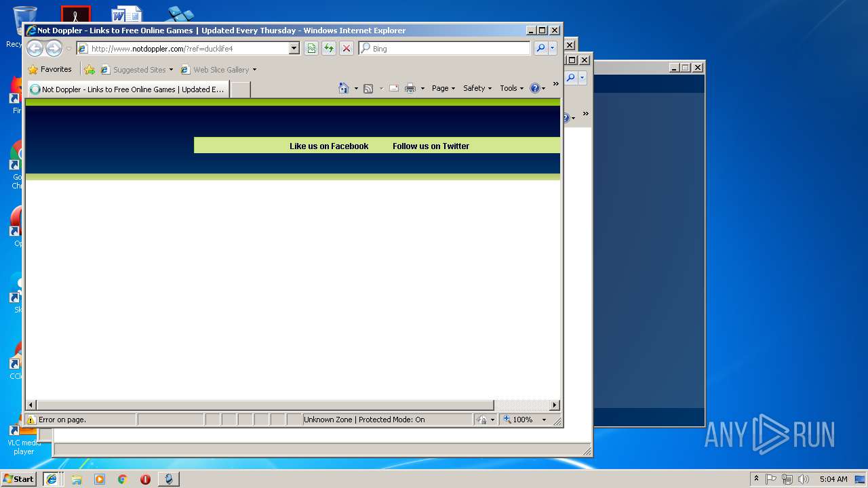Run search with the magnifier button
The height and width of the screenshot is (488, 868).
[x=540, y=48]
